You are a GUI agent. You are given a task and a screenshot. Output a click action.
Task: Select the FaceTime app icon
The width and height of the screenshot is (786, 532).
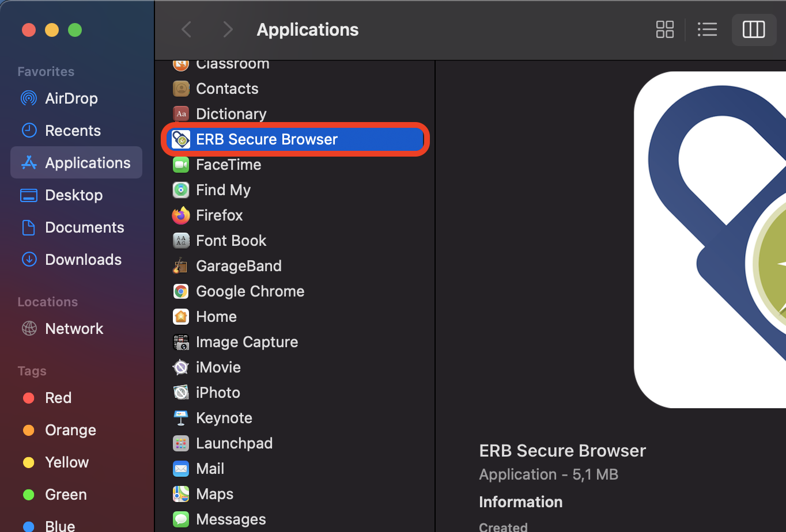(181, 165)
